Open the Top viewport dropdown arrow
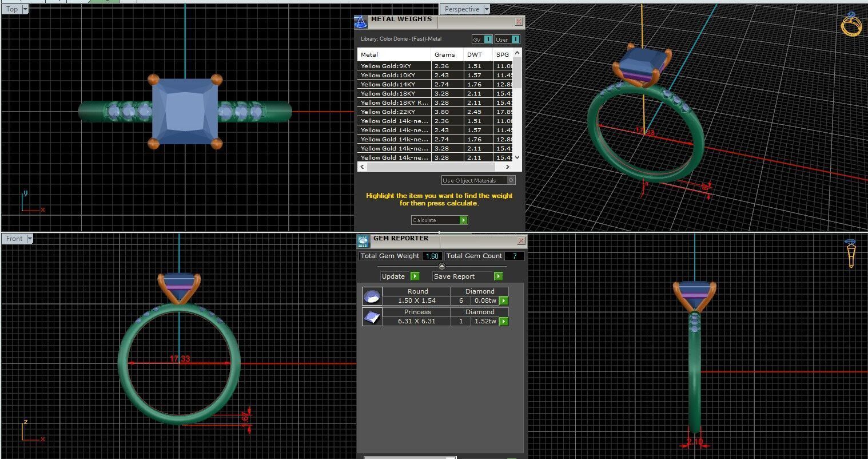Image resolution: width=868 pixels, height=459 pixels. (x=25, y=9)
